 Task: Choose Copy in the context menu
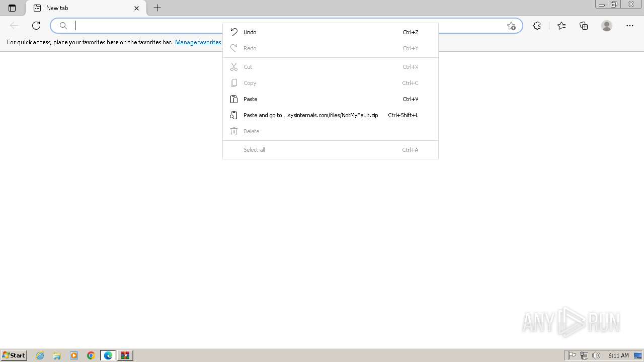pos(331,83)
